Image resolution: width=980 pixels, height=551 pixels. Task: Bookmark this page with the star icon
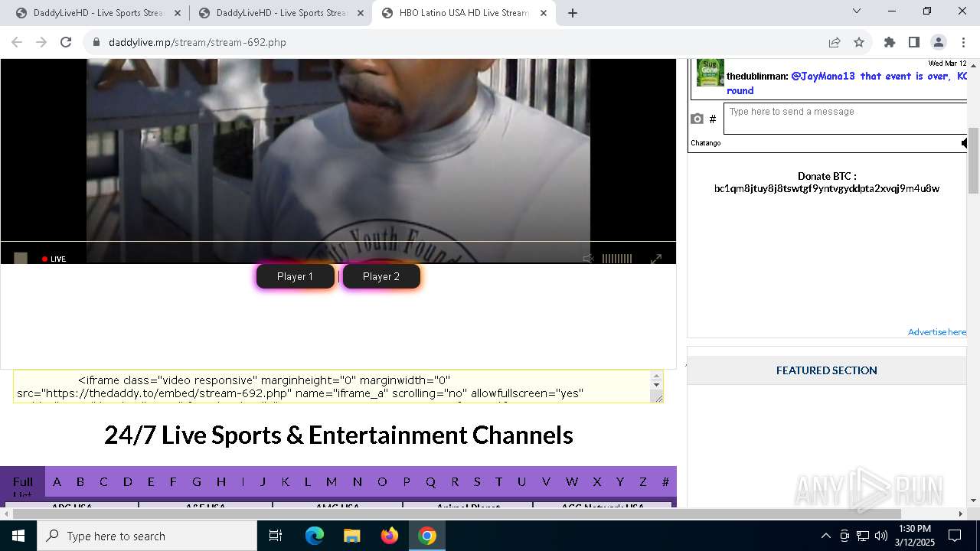coord(859,42)
